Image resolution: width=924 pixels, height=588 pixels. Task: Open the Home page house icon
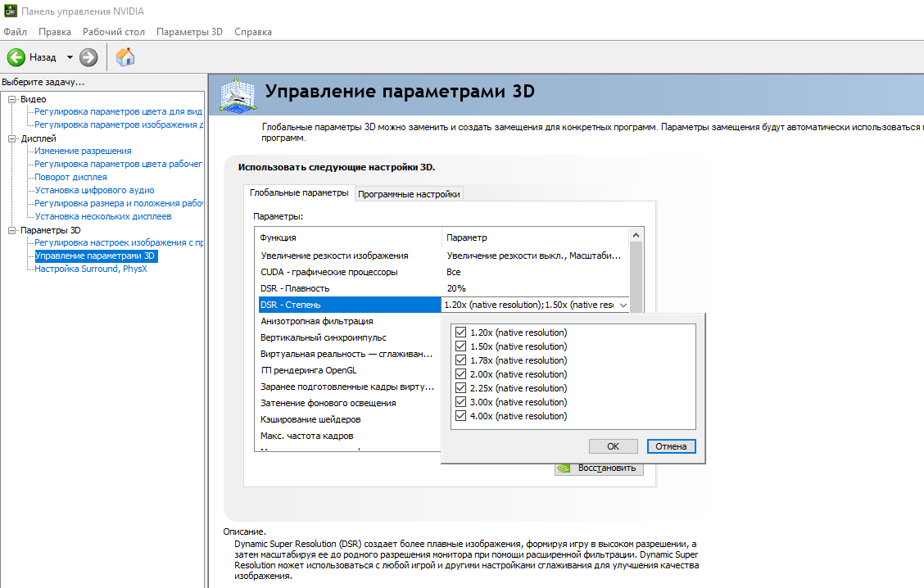(x=125, y=57)
